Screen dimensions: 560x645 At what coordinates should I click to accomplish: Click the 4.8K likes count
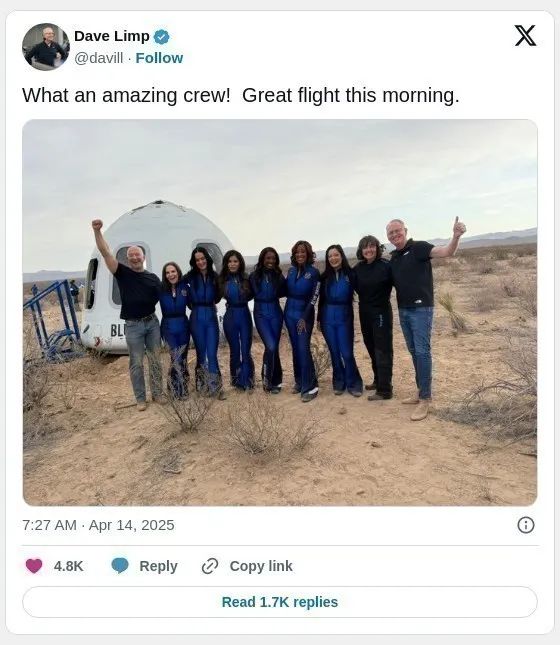[68, 566]
